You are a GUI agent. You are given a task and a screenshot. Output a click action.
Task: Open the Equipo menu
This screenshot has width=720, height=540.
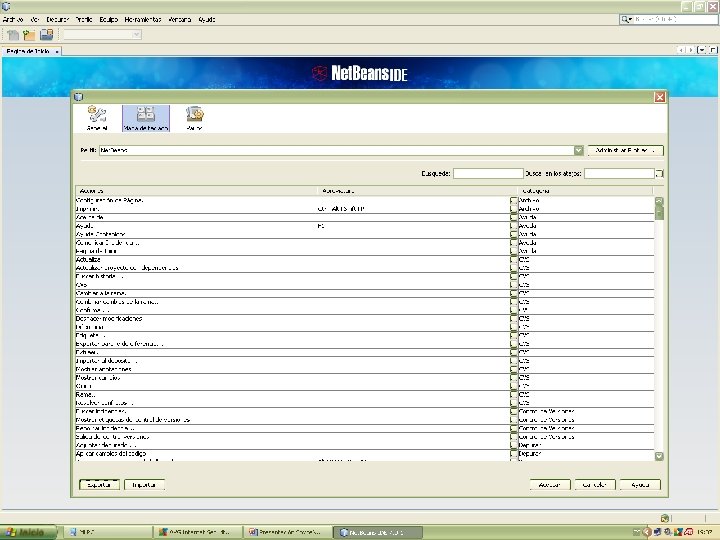[109, 19]
